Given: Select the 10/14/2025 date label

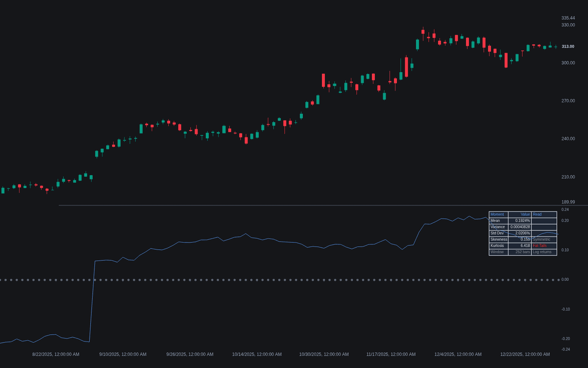Looking at the screenshot, I should pyautogui.click(x=257, y=354).
